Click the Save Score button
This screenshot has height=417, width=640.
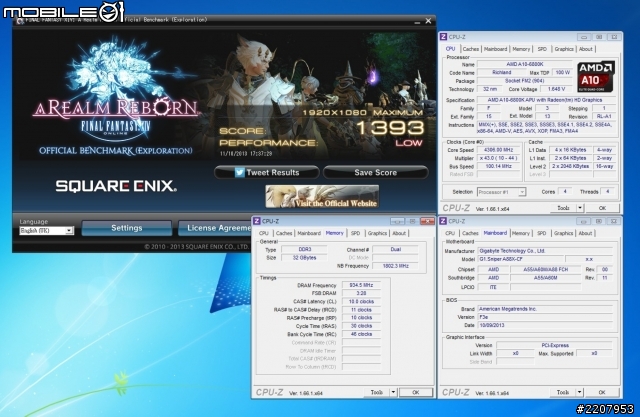coord(376,172)
